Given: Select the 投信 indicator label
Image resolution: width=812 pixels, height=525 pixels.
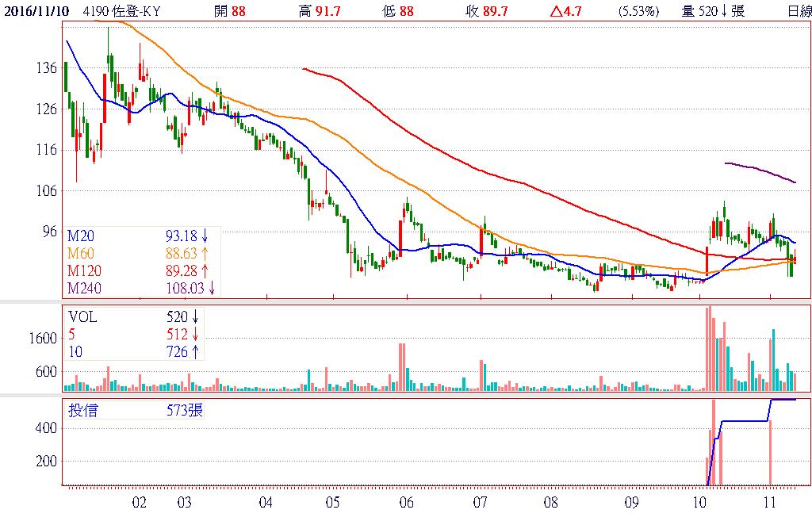Looking at the screenshot, I should point(81,411).
